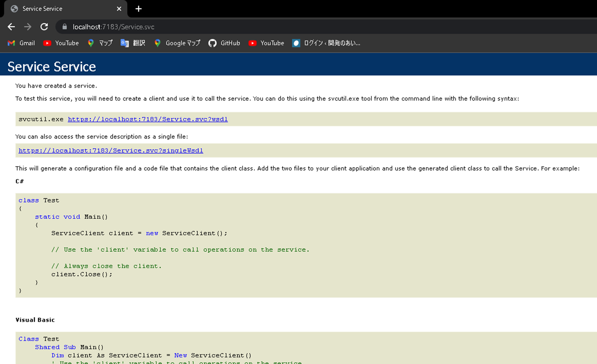Open the YouTube bookmark
Screen dimensions: 597x364
(61, 43)
